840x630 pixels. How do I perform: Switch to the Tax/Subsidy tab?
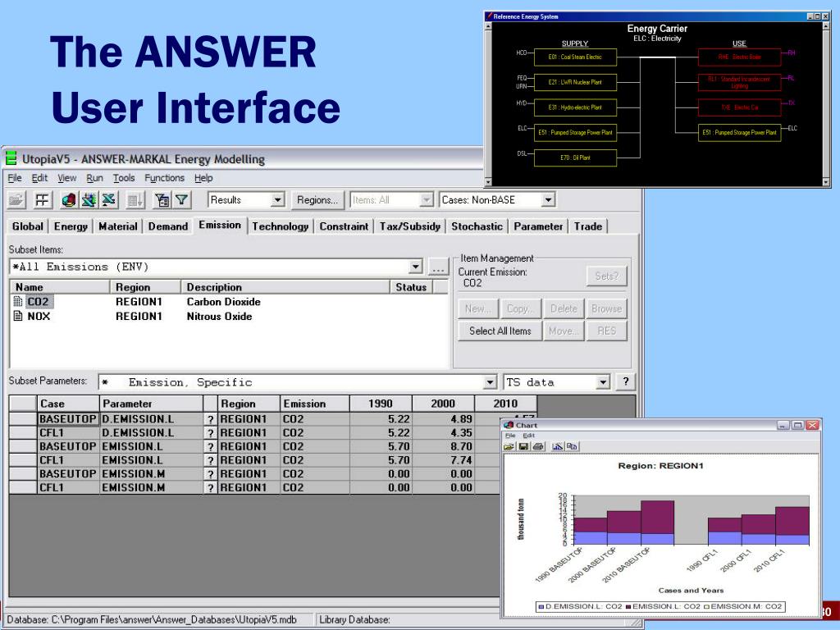point(410,226)
